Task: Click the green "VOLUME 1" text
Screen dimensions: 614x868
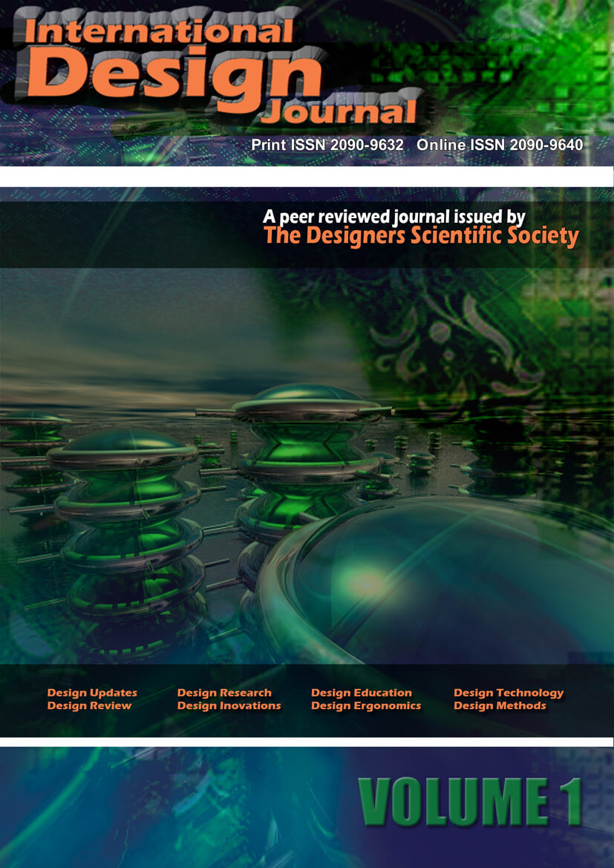Action: pyautogui.click(x=469, y=802)
